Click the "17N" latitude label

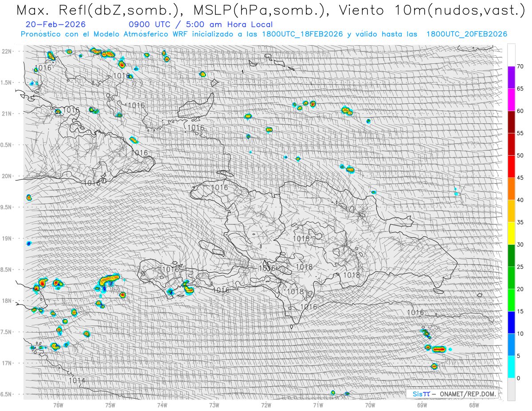(x=7, y=363)
